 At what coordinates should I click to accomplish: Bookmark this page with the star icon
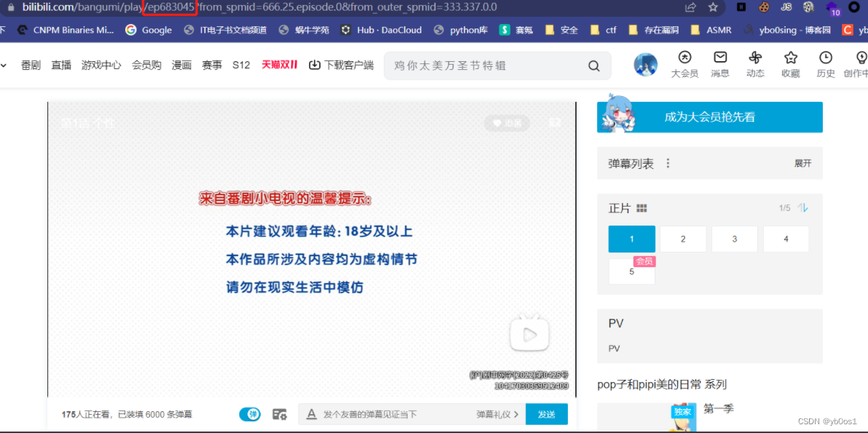point(713,7)
